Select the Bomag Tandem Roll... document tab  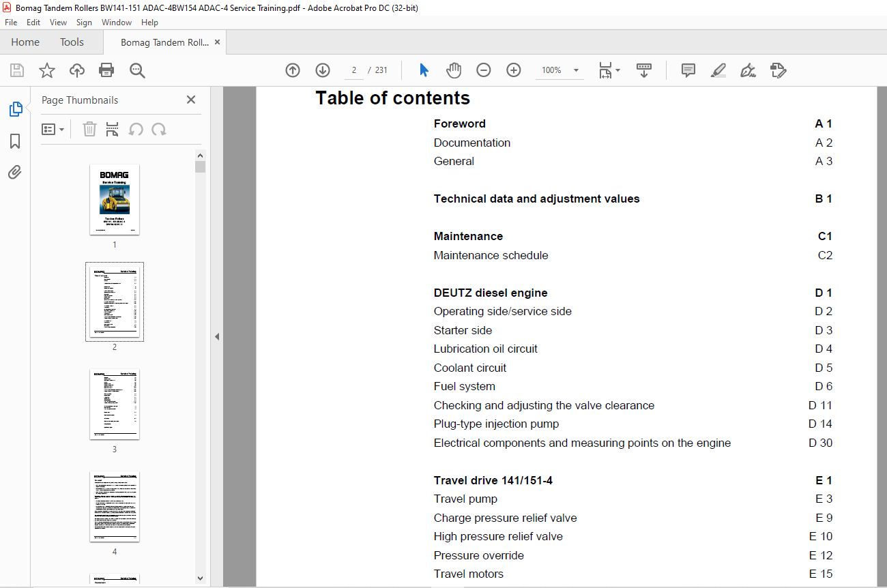click(x=164, y=42)
